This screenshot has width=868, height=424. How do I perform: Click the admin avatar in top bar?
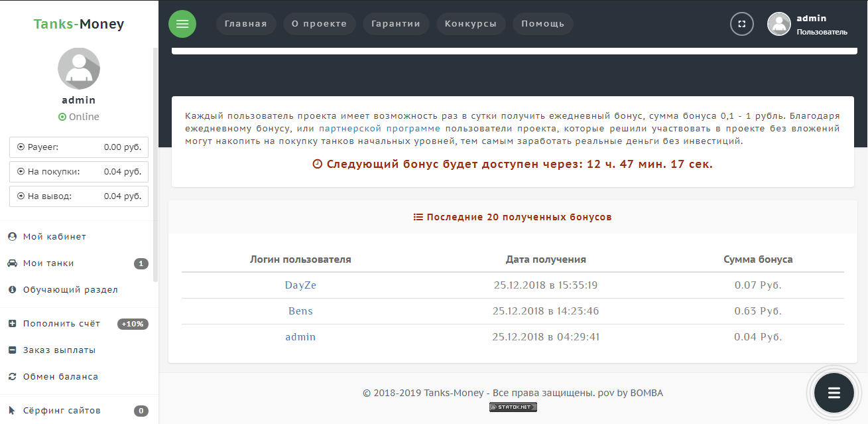pos(779,24)
